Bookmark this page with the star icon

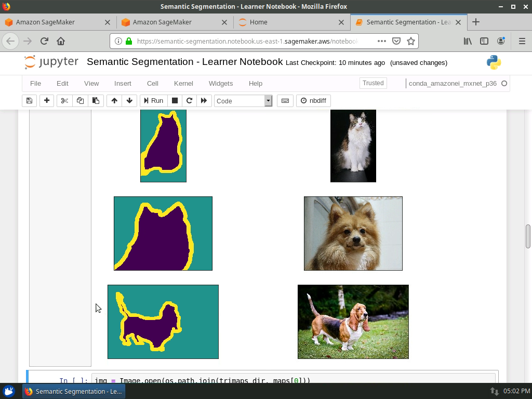tap(411, 41)
